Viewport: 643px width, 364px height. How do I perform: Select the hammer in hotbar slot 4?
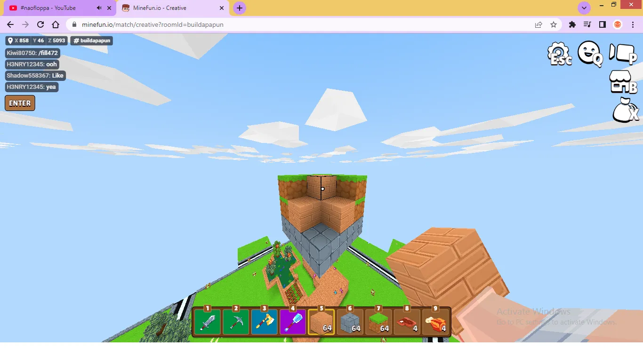[x=293, y=322]
